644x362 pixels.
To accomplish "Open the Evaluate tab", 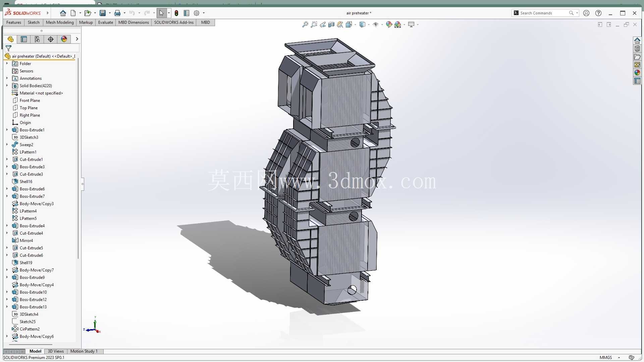I will (x=106, y=22).
